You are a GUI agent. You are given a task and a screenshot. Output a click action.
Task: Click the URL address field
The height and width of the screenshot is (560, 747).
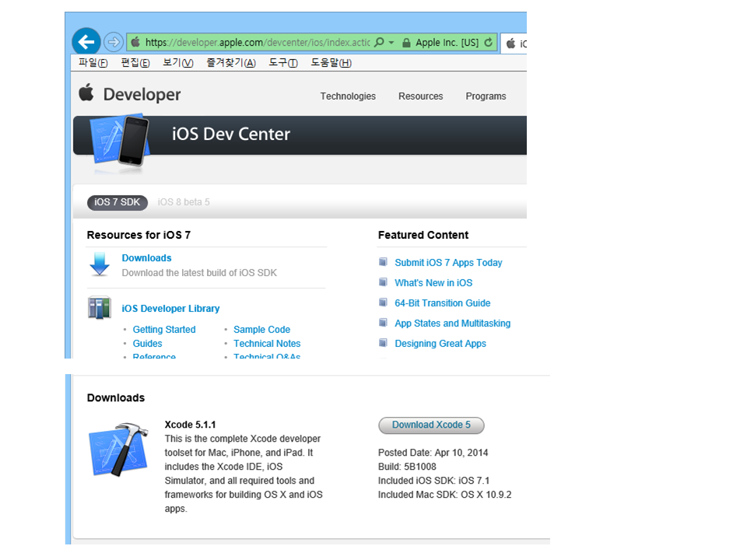(257, 43)
